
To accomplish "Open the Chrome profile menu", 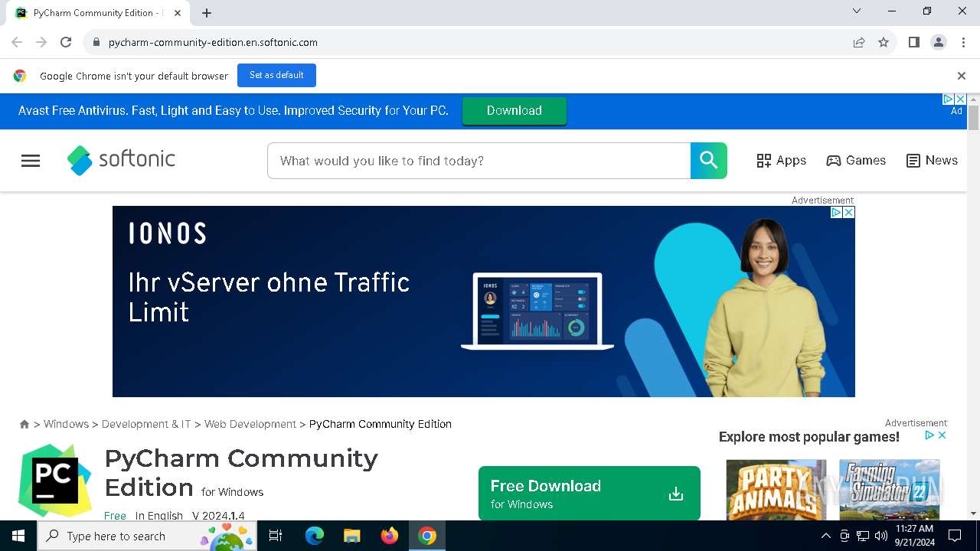I will coord(939,43).
